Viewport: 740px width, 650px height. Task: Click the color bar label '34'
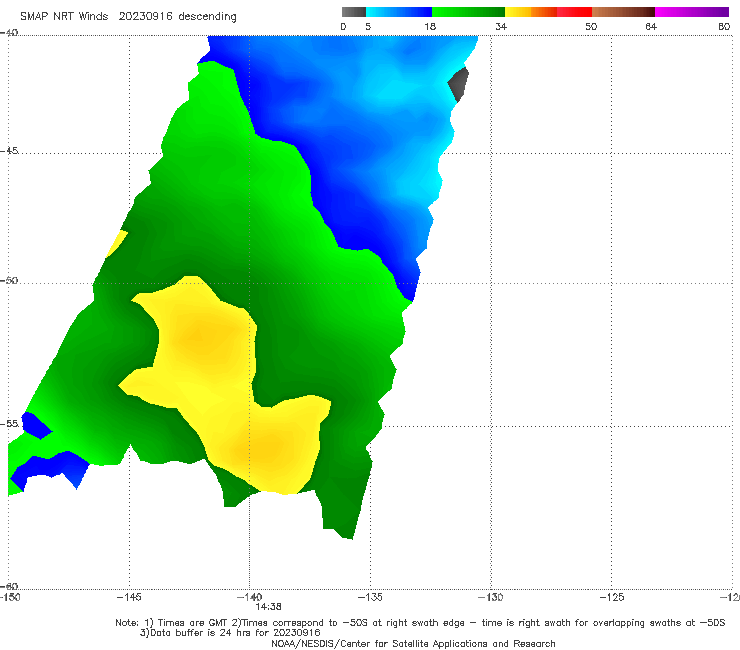(501, 27)
